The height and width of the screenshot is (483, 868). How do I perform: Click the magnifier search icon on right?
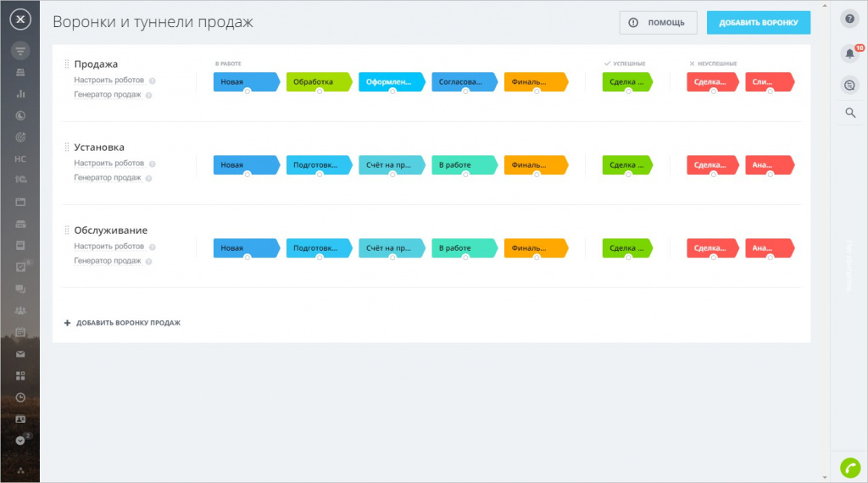(x=850, y=113)
